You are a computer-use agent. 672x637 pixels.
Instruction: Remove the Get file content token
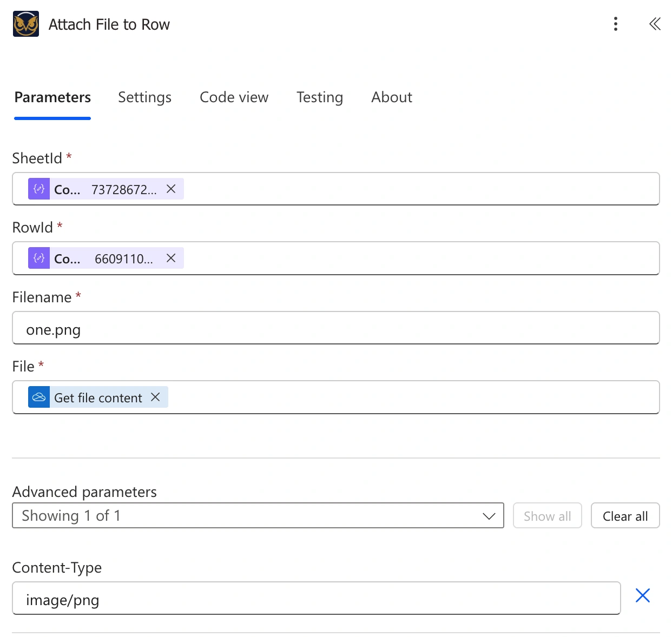click(x=155, y=397)
